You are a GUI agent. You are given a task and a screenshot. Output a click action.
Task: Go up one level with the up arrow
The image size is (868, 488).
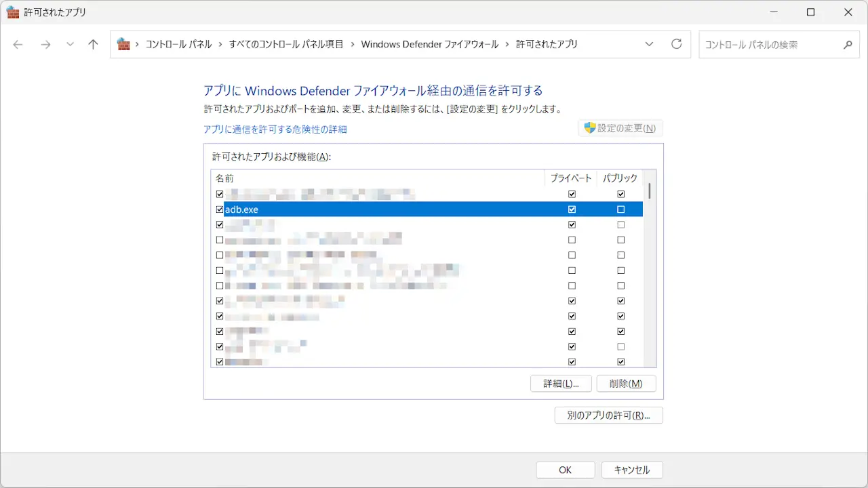[x=94, y=45]
